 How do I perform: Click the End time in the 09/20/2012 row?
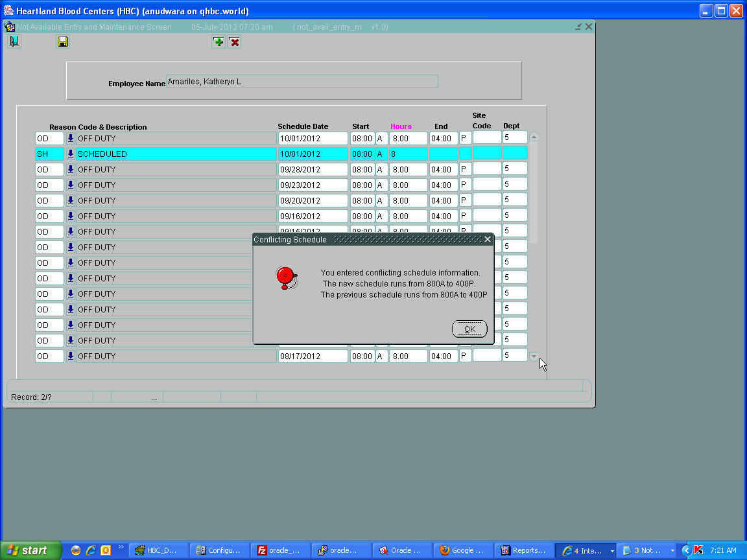[443, 200]
